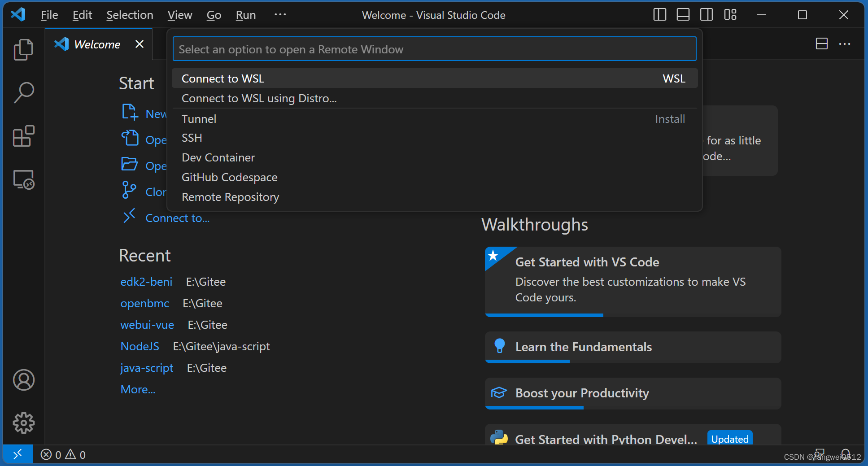
Task: Open the Edit menu
Action: point(82,15)
